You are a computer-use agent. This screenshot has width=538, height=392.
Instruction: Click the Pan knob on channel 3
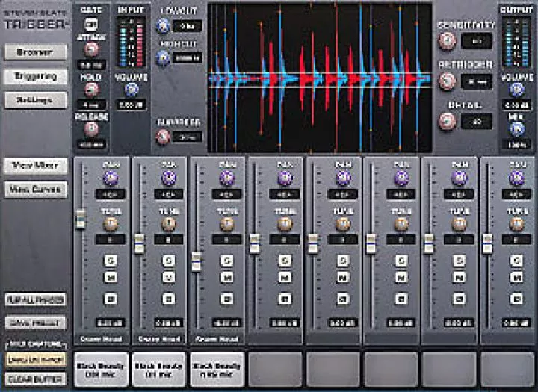(227, 178)
